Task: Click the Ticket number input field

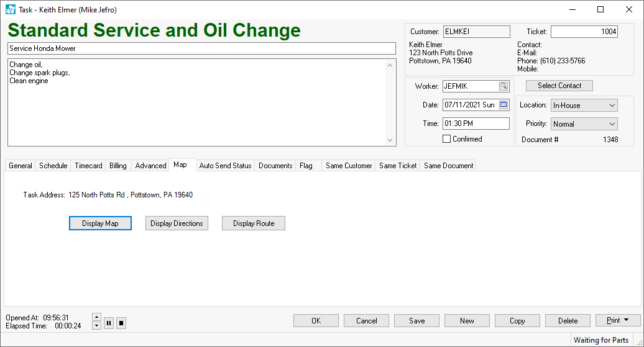Action: [584, 32]
